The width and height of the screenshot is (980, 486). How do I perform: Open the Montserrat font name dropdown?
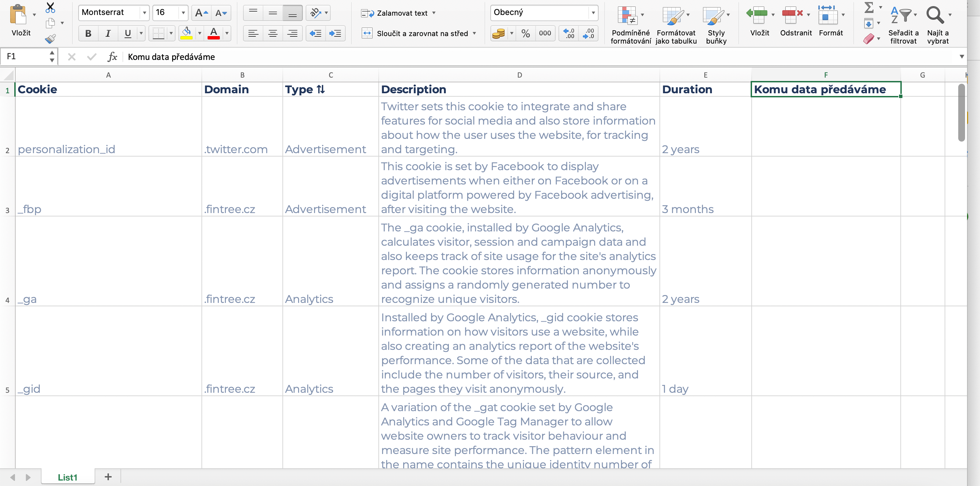[x=144, y=13]
